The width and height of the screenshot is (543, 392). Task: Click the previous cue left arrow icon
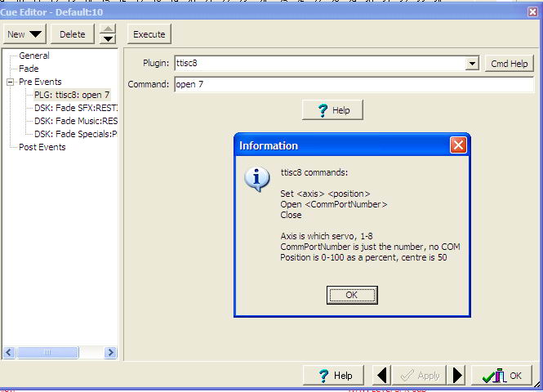click(382, 375)
